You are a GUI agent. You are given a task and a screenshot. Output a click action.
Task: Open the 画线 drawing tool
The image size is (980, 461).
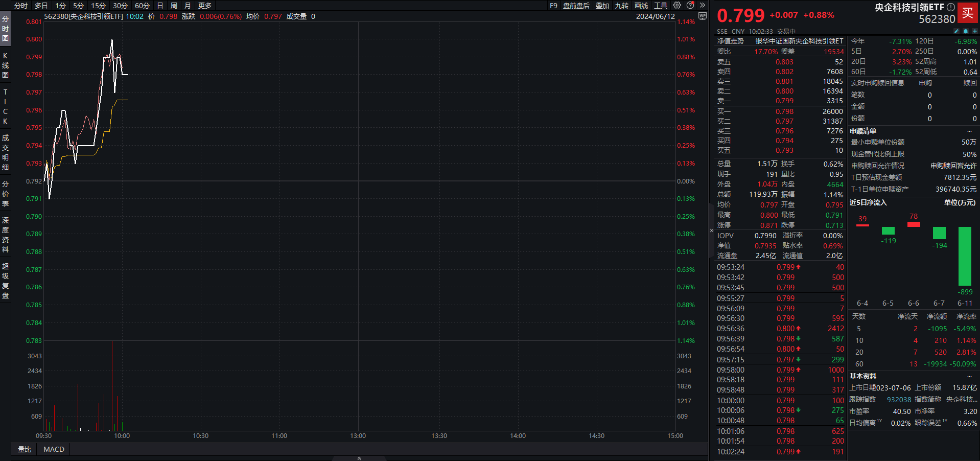point(641,6)
